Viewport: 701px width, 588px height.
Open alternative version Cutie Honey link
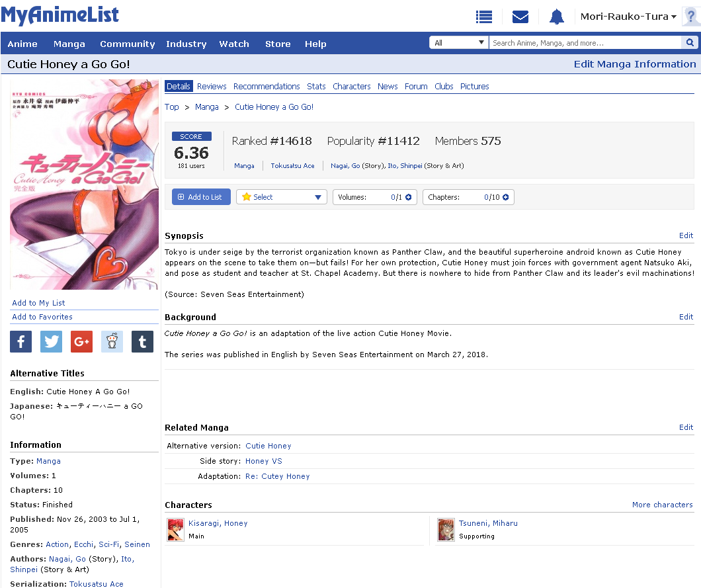coord(268,446)
